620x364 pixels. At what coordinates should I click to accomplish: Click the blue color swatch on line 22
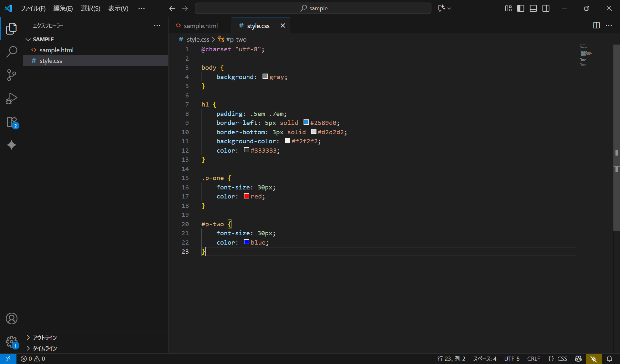tap(246, 242)
